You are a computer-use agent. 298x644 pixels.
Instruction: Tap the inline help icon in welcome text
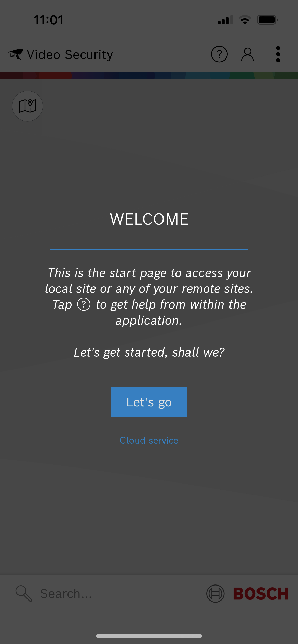84,304
